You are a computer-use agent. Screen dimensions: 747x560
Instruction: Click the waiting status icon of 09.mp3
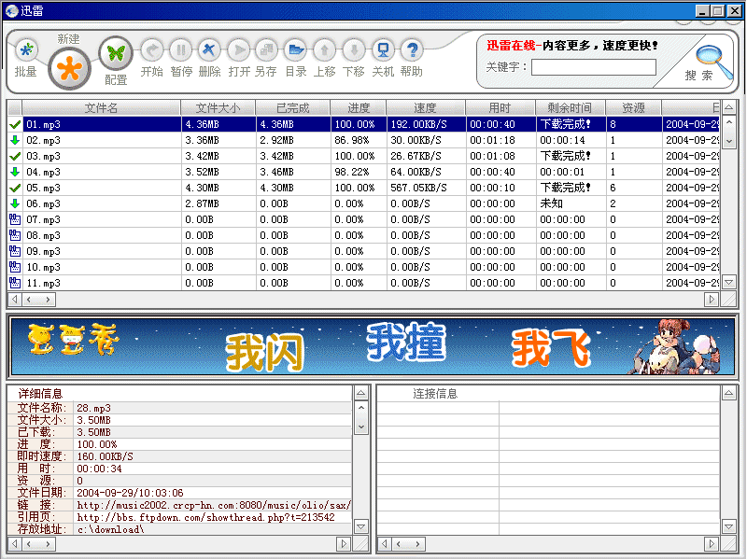click(x=15, y=251)
